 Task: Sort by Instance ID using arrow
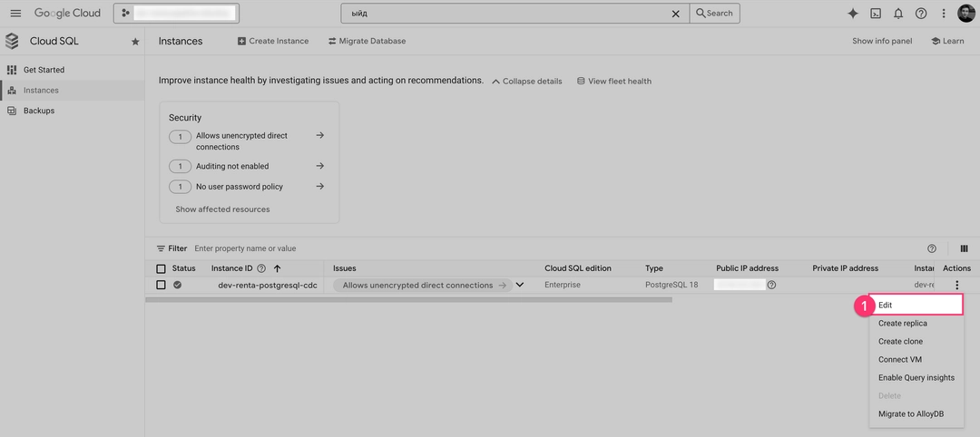click(x=277, y=268)
